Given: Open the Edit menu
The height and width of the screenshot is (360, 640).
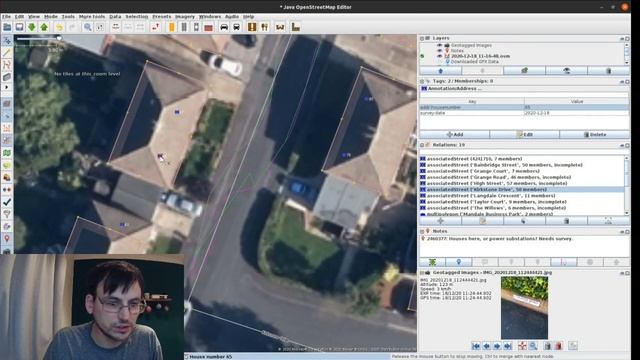Looking at the screenshot, I should 19,17.
